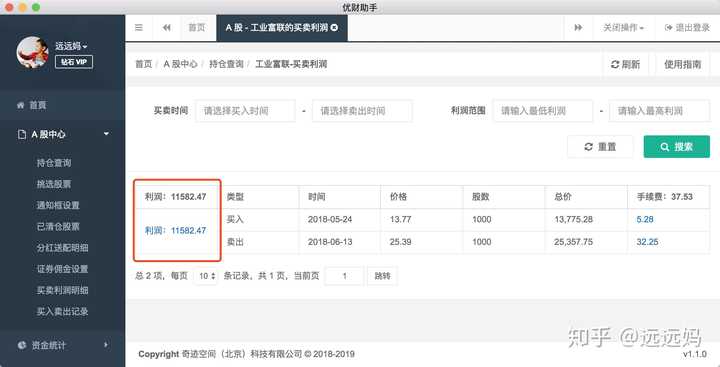Viewport: 720px width, 367px height.
Task: Expand the 资金统计 sidebar section
Action: (62, 345)
